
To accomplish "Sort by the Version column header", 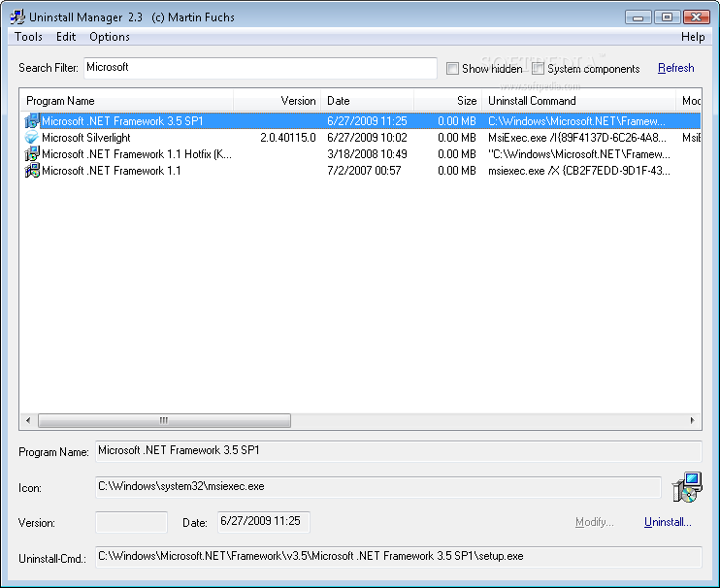I will (277, 101).
